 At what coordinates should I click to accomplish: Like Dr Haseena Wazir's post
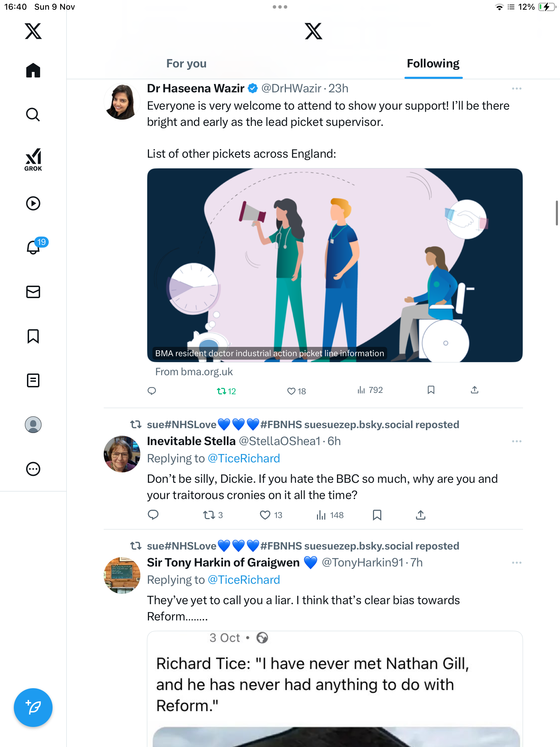coord(291,391)
